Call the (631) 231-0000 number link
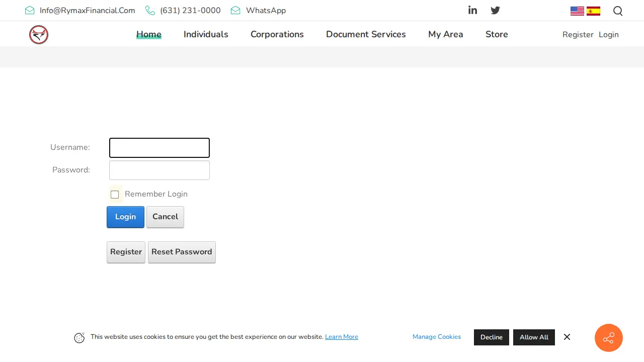The image size is (644, 362). tap(190, 11)
